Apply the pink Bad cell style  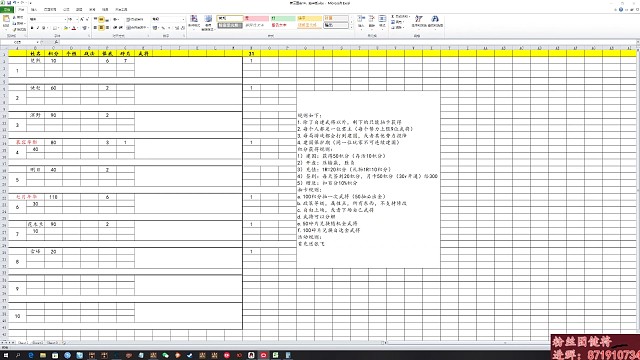[x=256, y=18]
